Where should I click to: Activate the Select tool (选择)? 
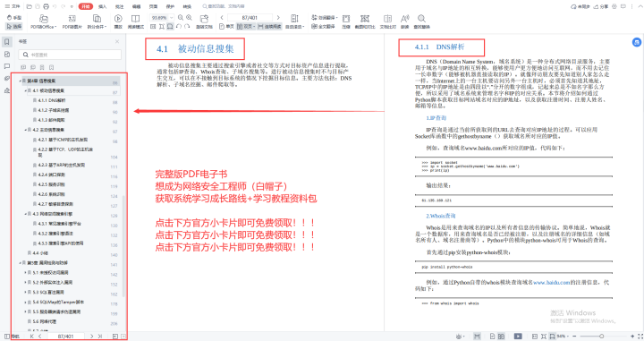point(14,26)
